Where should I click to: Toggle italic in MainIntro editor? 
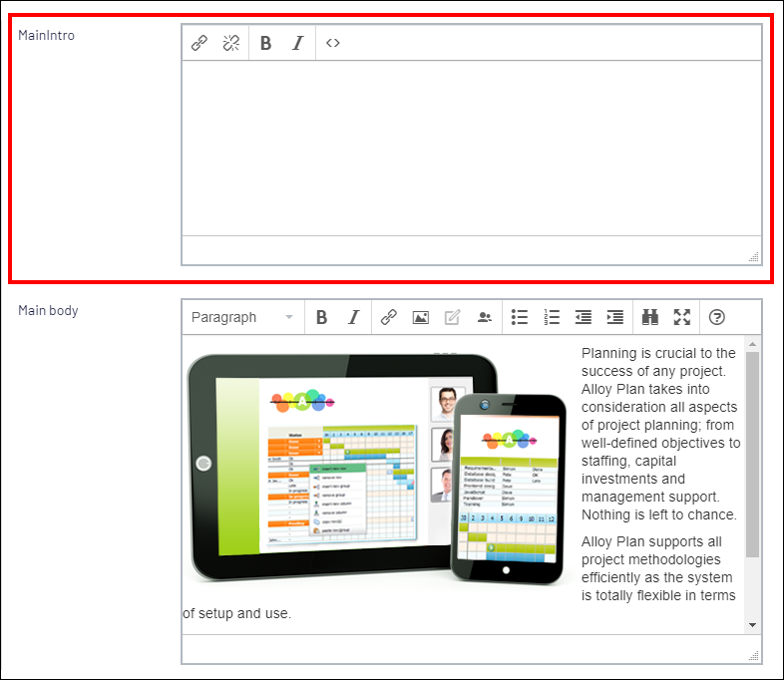point(297,43)
